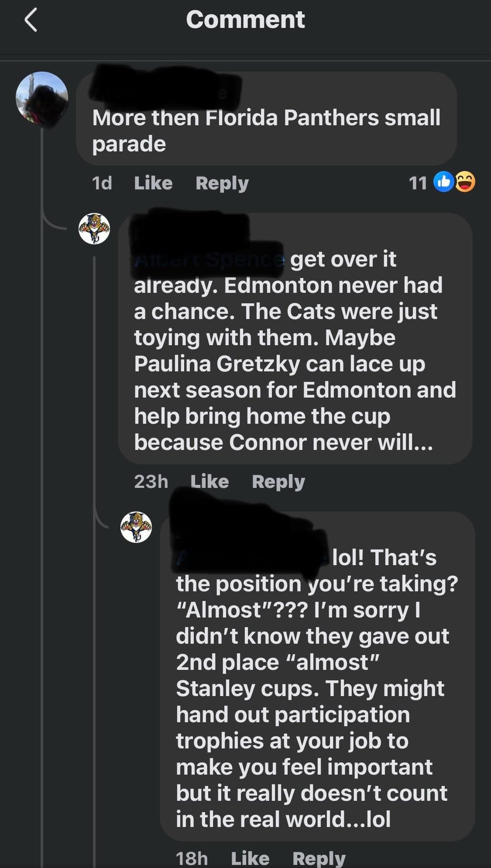491x868 pixels.
Task: Click the 1d timestamp on the top comment
Action: tap(102, 183)
